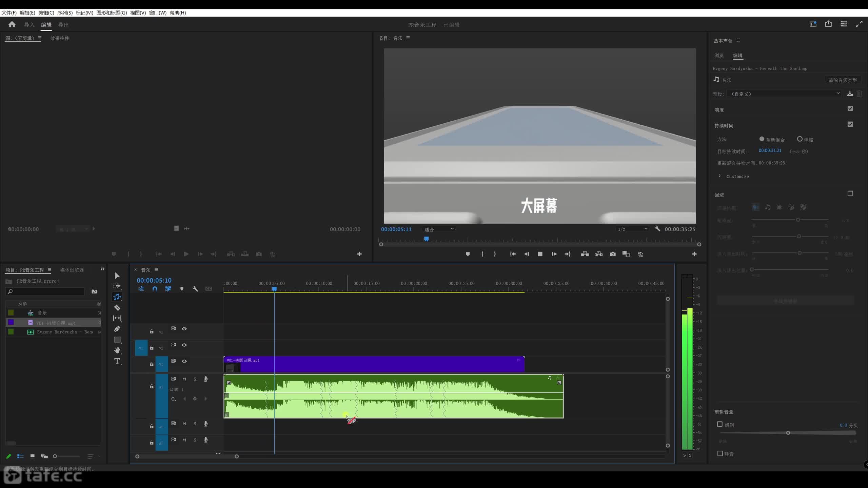Uncheck the 响度 loudness checkbox
868x488 pixels.
(x=850, y=108)
